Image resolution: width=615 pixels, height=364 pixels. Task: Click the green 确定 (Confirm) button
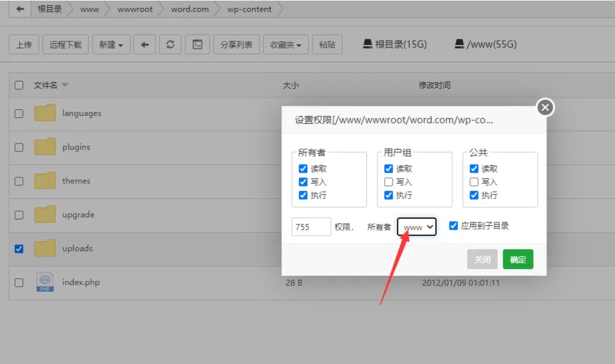[x=518, y=259]
